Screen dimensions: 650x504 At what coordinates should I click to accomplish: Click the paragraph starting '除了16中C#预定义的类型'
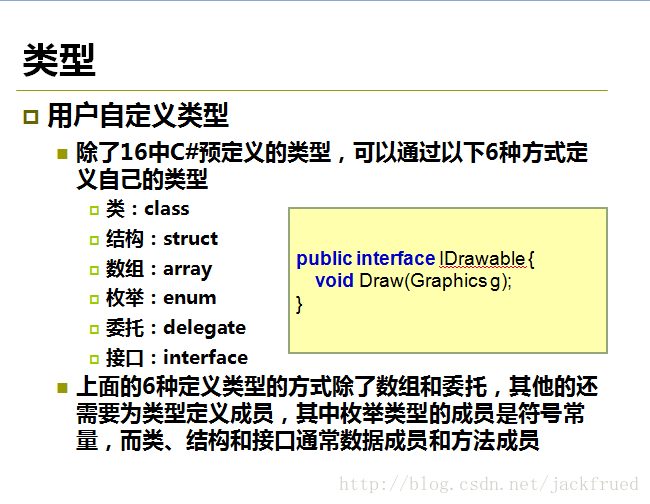[x=332, y=165]
